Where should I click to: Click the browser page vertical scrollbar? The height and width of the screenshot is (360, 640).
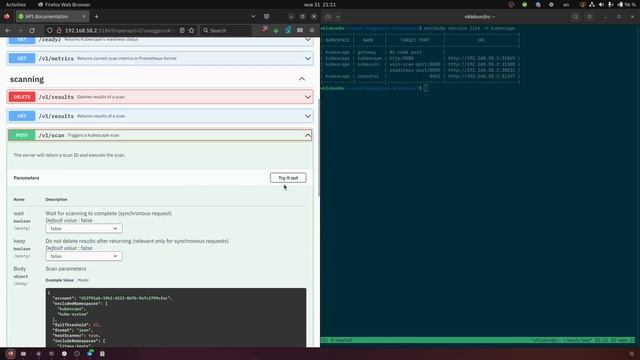point(318,147)
